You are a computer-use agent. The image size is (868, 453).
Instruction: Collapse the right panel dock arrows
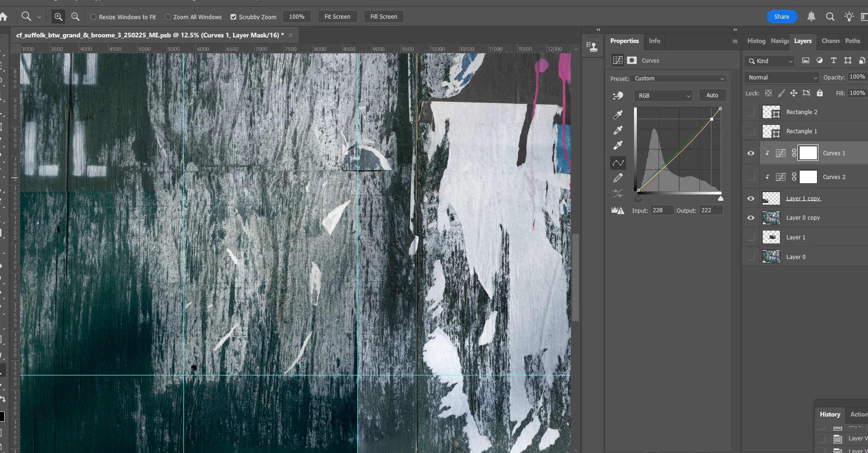click(735, 29)
